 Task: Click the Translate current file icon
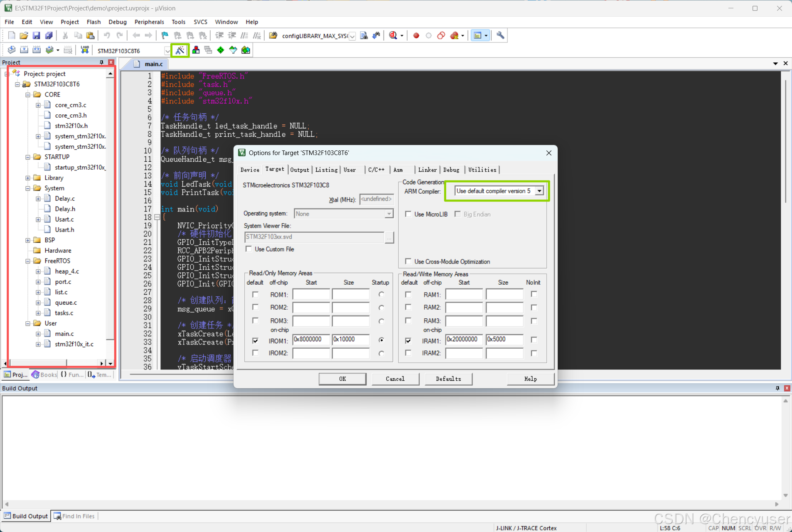[x=12, y=50]
